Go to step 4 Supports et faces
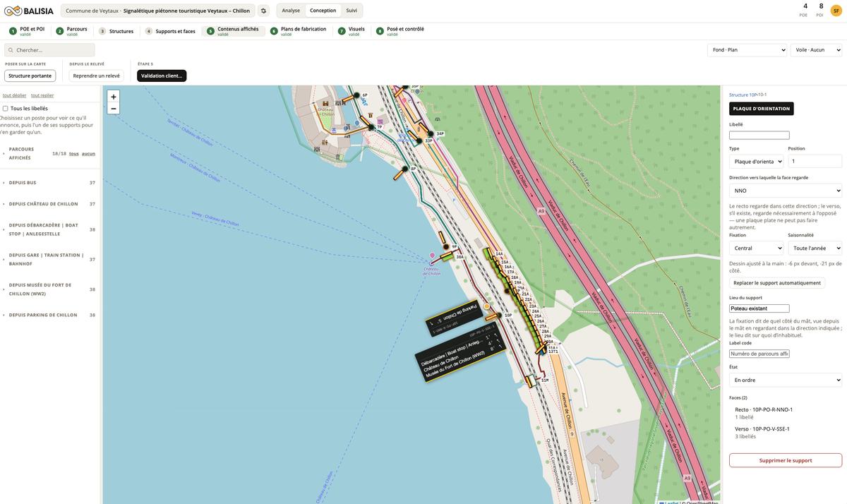 pyautogui.click(x=170, y=31)
